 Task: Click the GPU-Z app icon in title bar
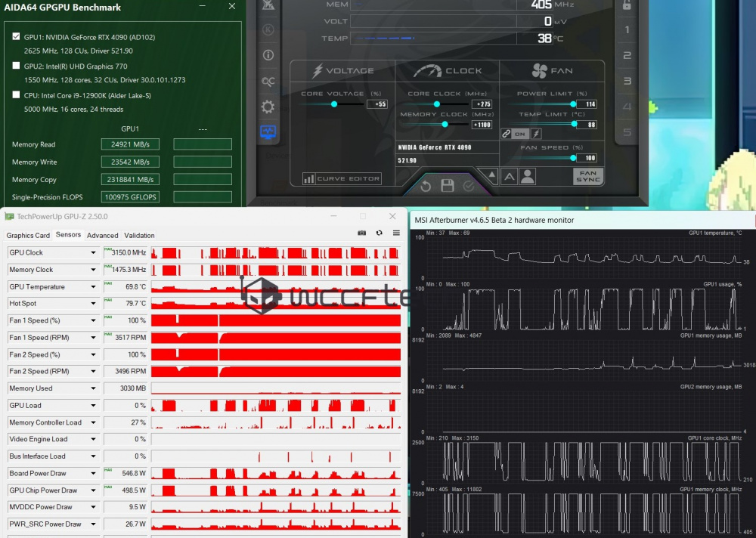[9, 216]
